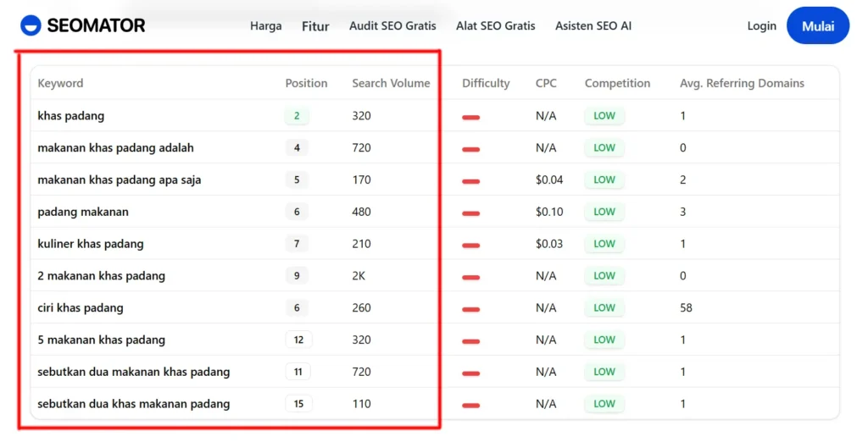Open the Fitur menu item

[x=315, y=26]
